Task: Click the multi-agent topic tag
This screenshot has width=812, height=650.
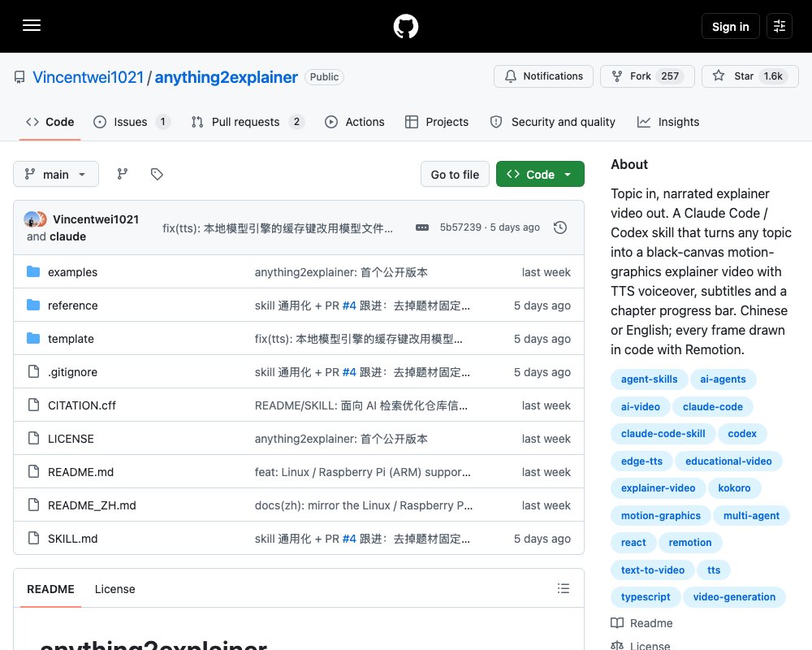Action: coord(751,515)
